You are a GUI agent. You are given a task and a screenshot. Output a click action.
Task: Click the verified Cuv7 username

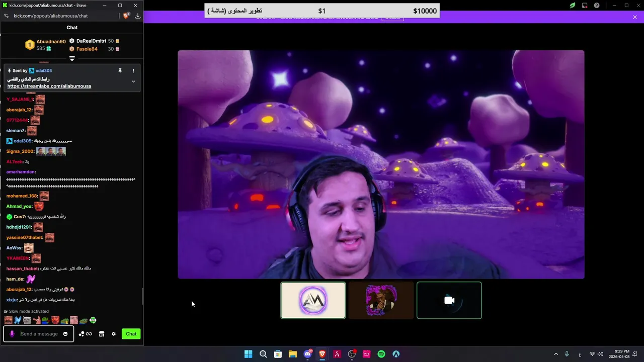(x=19, y=217)
